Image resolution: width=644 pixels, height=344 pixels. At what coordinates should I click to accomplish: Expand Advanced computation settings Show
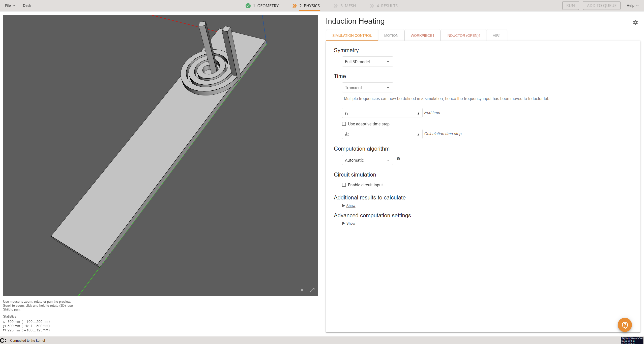[x=350, y=223]
